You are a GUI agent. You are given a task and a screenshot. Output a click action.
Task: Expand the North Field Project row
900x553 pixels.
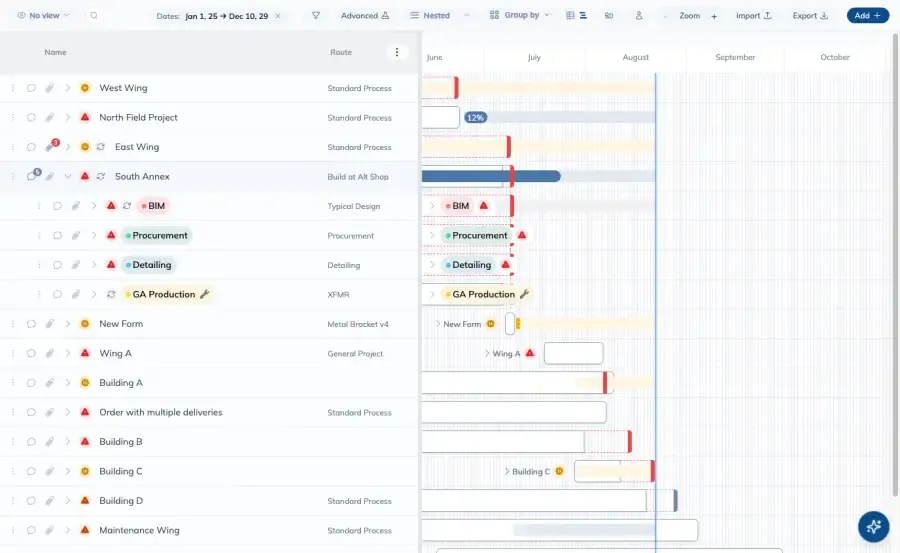point(68,117)
